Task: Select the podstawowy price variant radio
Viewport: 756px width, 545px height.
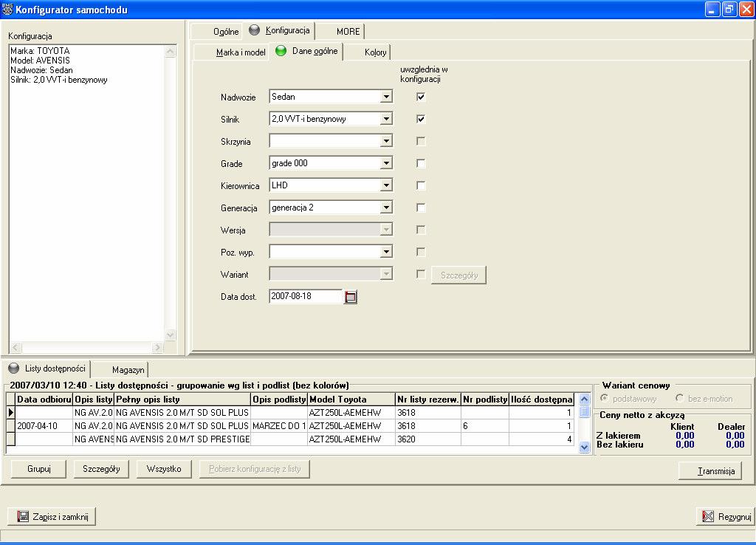Action: click(604, 398)
